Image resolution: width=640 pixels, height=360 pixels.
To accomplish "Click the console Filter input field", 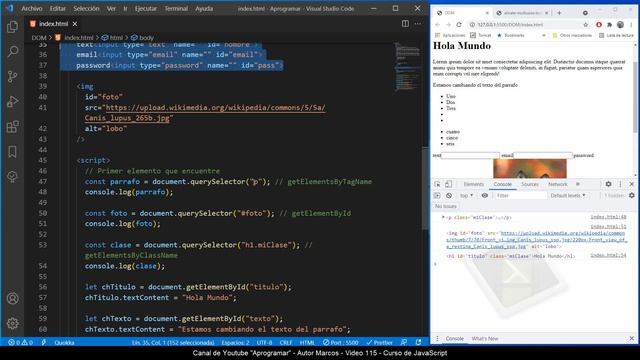I will 520,196.
